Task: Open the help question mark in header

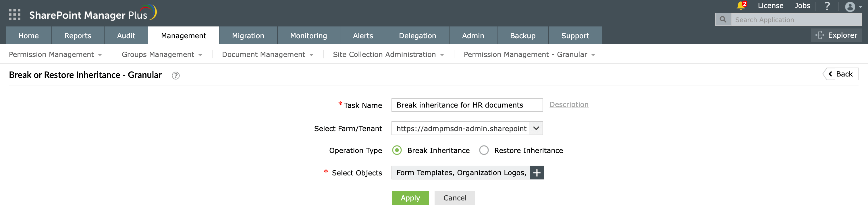Action: coord(827,6)
